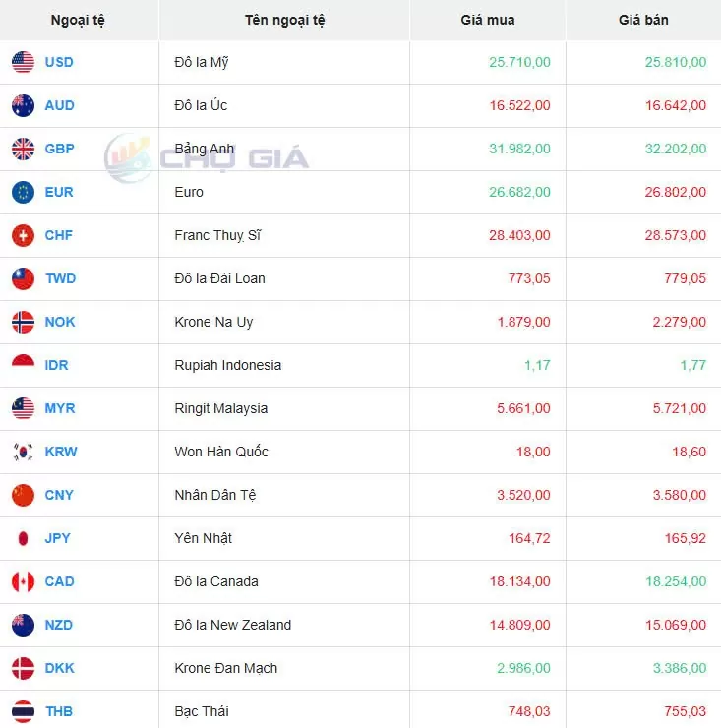Image resolution: width=721 pixels, height=728 pixels.
Task: Click the Tên ngoại tệ column header
Action: (x=284, y=20)
